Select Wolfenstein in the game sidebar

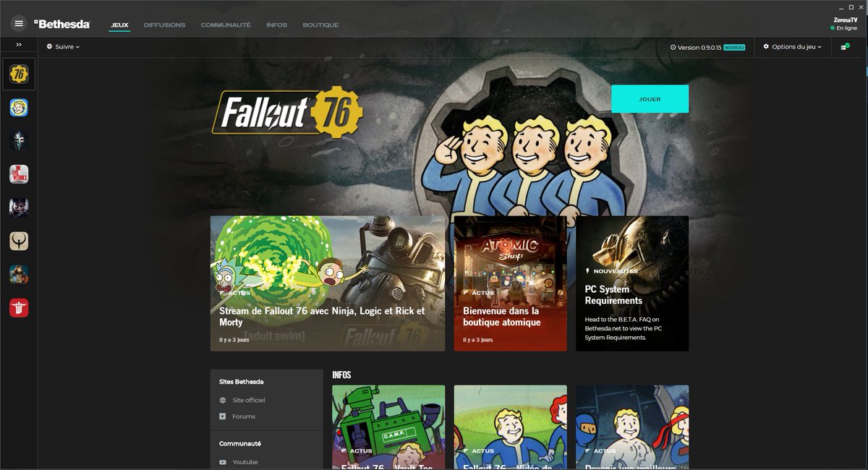point(19,307)
